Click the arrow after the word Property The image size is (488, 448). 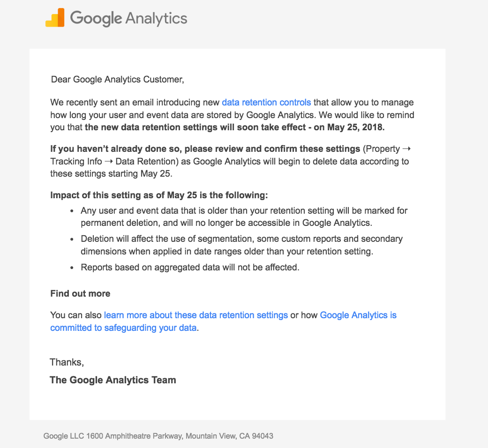coord(406,149)
